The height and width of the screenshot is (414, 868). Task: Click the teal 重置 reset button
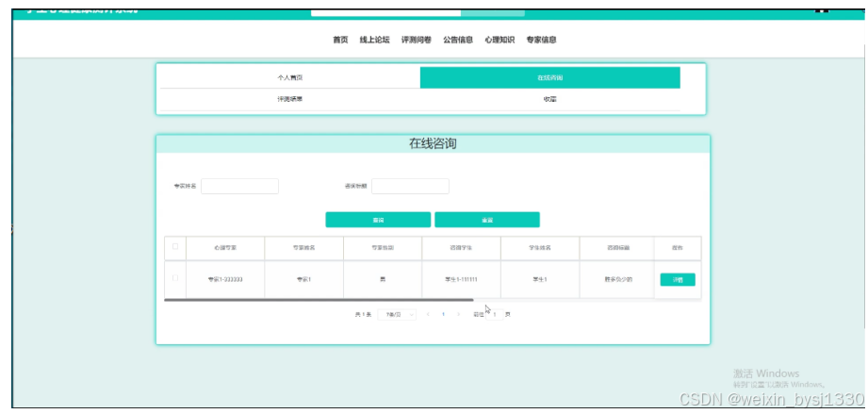click(x=487, y=220)
